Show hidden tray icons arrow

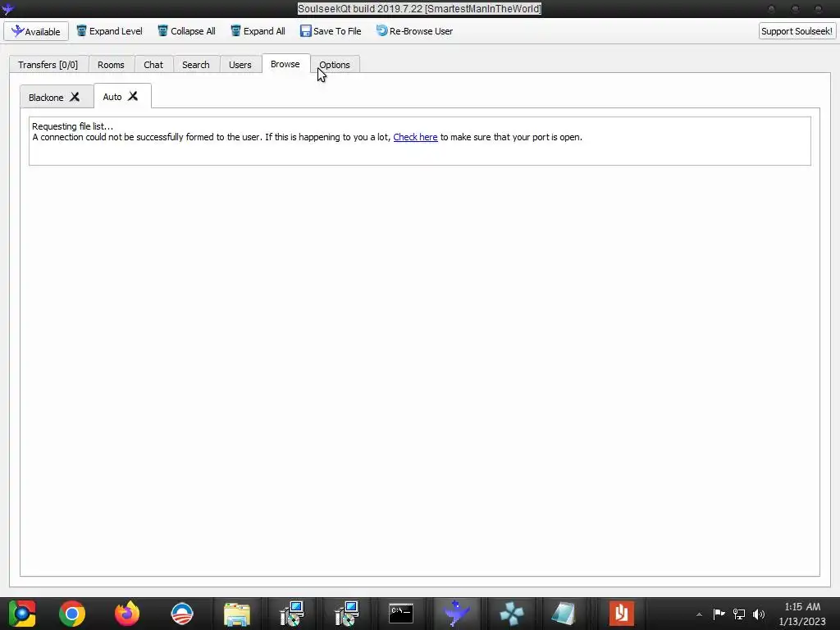click(x=699, y=614)
